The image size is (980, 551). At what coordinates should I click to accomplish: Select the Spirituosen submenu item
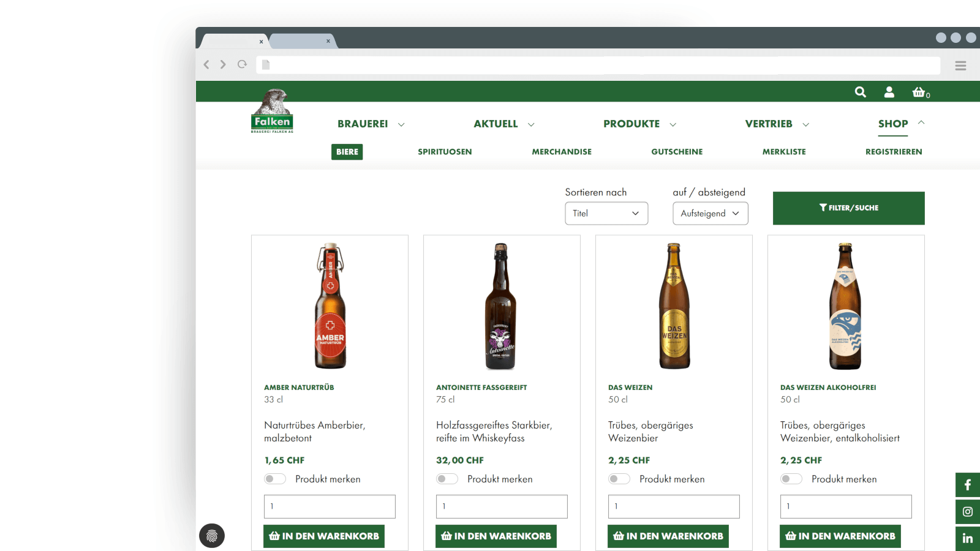(x=445, y=152)
